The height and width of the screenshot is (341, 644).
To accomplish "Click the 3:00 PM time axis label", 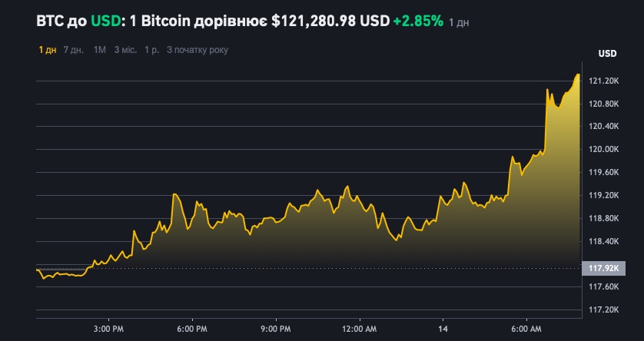I will click(108, 328).
